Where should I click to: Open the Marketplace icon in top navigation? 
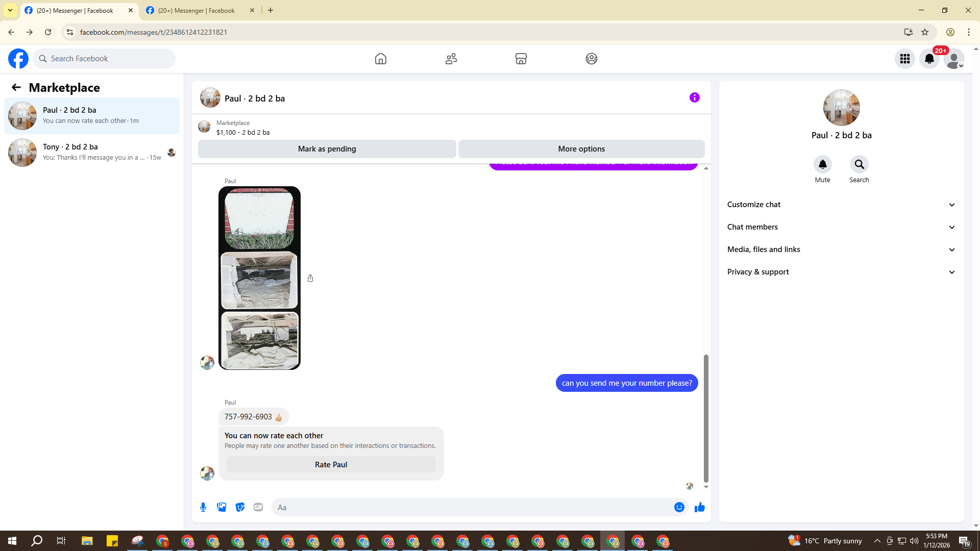point(521,59)
